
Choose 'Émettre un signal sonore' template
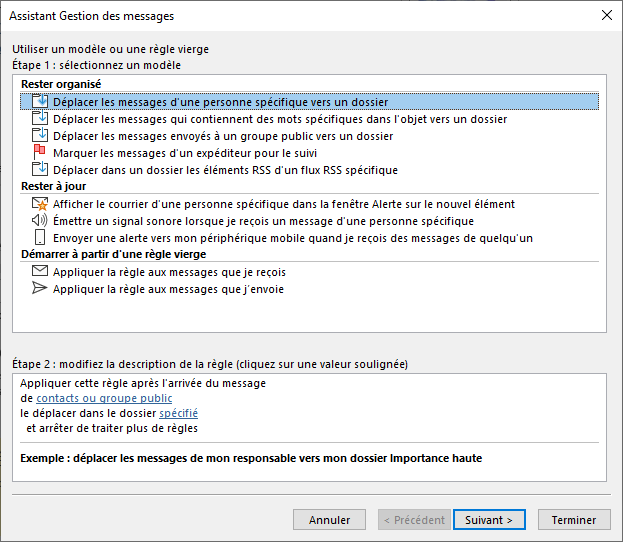[x=263, y=221]
